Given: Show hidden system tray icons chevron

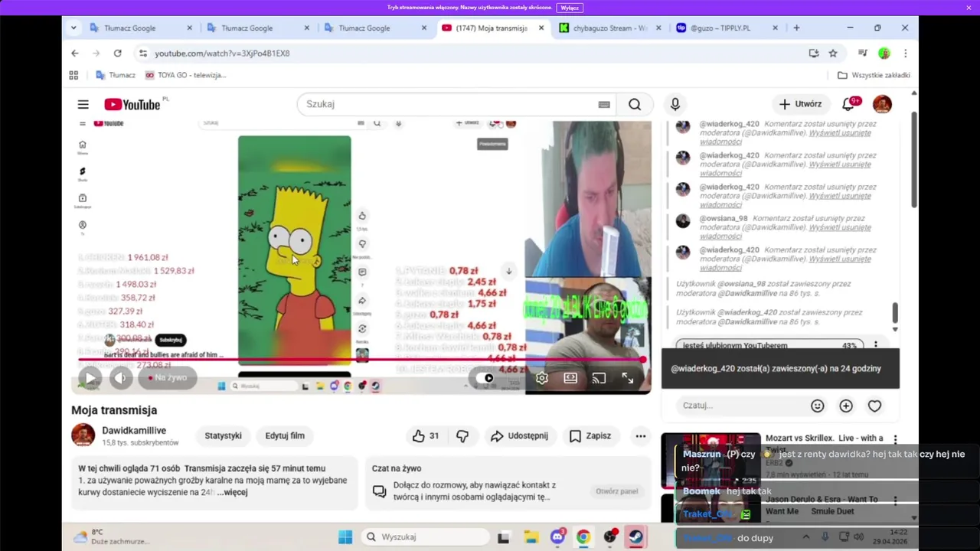Looking at the screenshot, I should 805,537.
